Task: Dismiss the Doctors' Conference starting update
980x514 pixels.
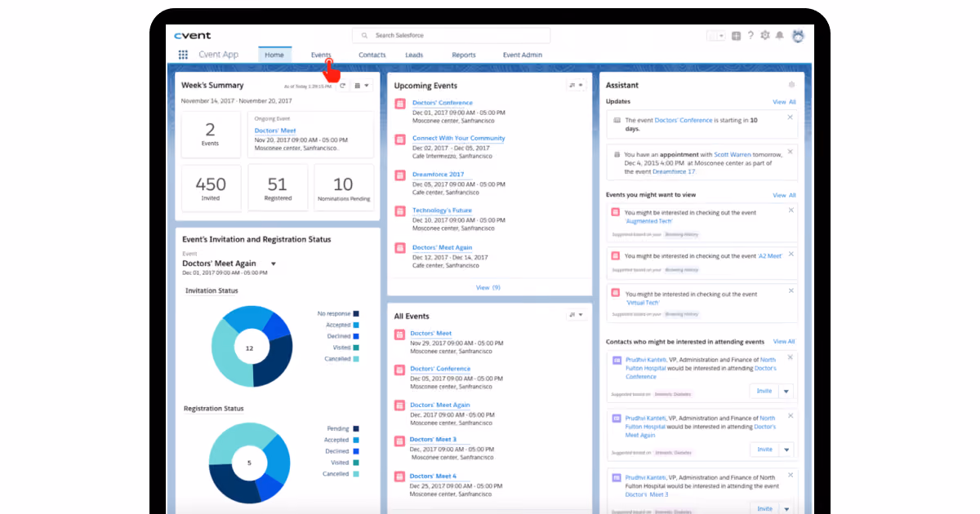Action: [790, 117]
